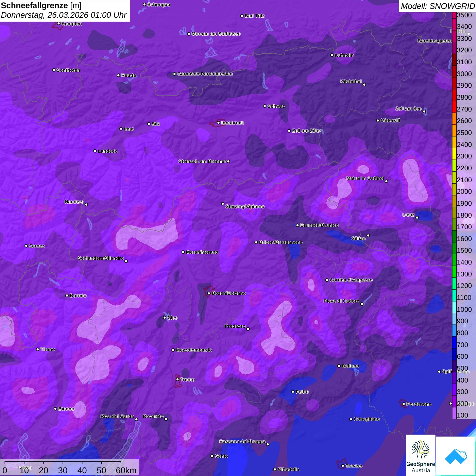Click the Nauders label

[x=74, y=202]
